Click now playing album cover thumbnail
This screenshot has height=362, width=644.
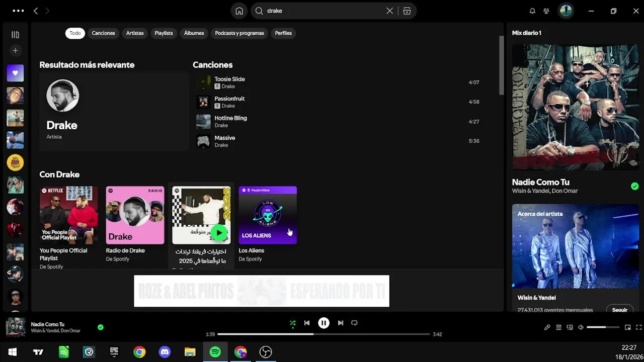(x=16, y=327)
